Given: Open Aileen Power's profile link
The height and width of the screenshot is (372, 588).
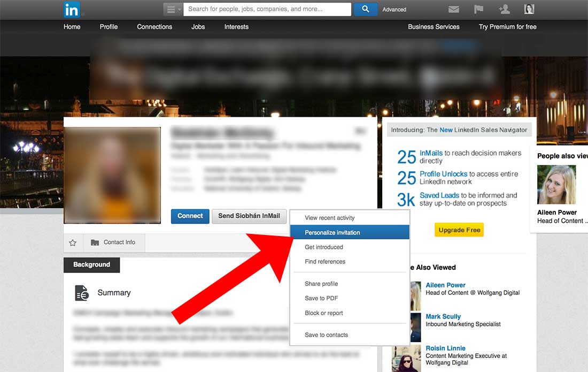Looking at the screenshot, I should pyautogui.click(x=445, y=285).
